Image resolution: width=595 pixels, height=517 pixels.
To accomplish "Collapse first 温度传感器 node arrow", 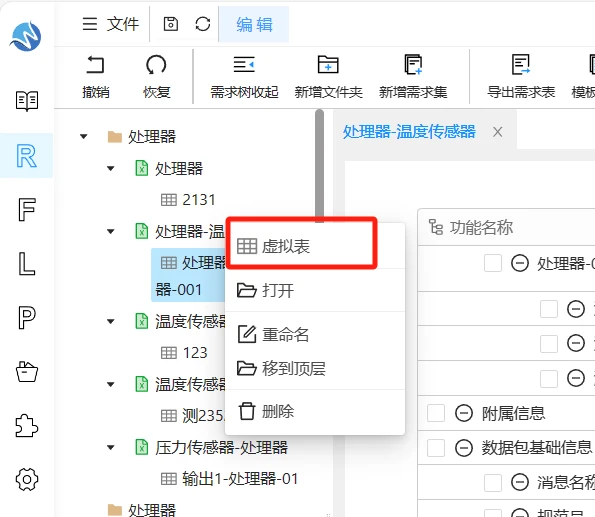I will pyautogui.click(x=110, y=322).
